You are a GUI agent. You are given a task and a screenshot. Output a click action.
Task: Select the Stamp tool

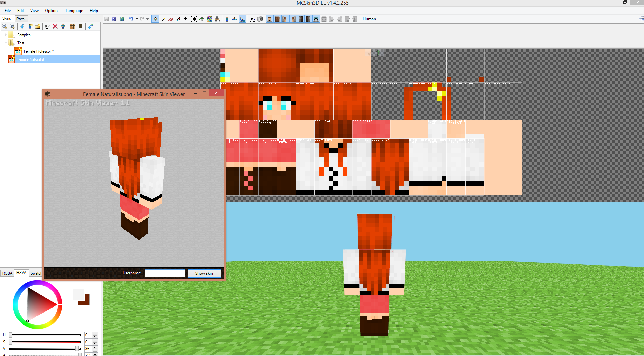point(217,19)
